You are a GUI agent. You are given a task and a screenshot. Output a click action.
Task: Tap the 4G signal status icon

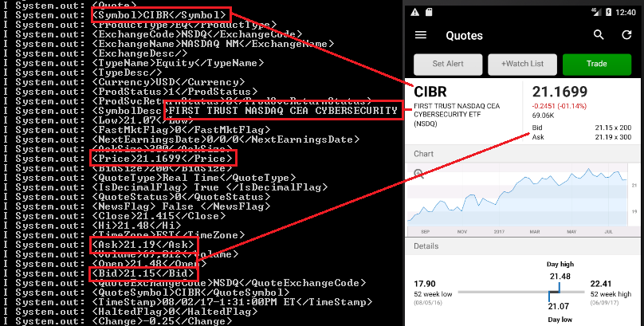(x=597, y=11)
